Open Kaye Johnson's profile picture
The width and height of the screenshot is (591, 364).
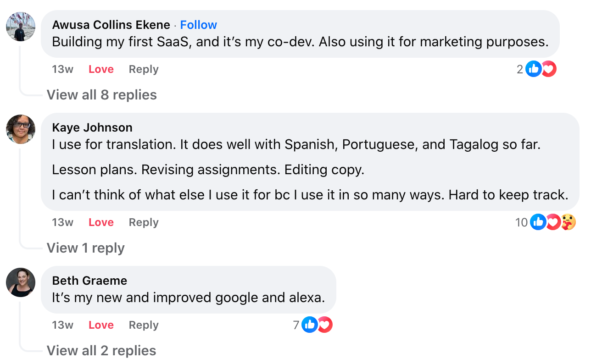click(21, 129)
